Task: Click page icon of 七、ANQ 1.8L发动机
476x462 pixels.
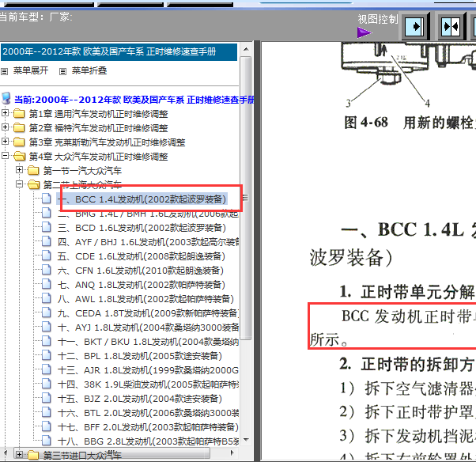Action: [x=46, y=284]
